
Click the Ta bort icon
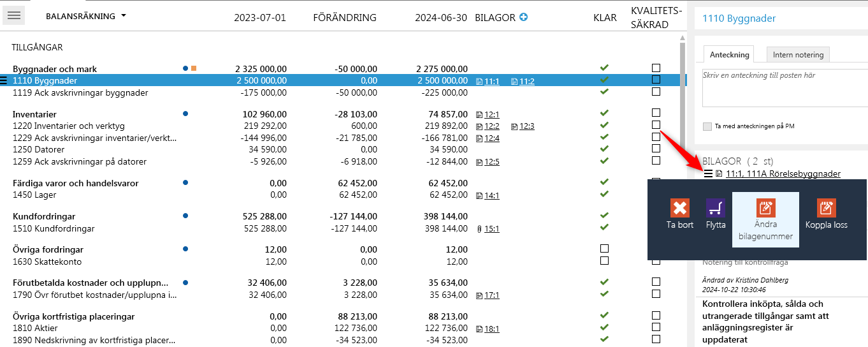[680, 208]
